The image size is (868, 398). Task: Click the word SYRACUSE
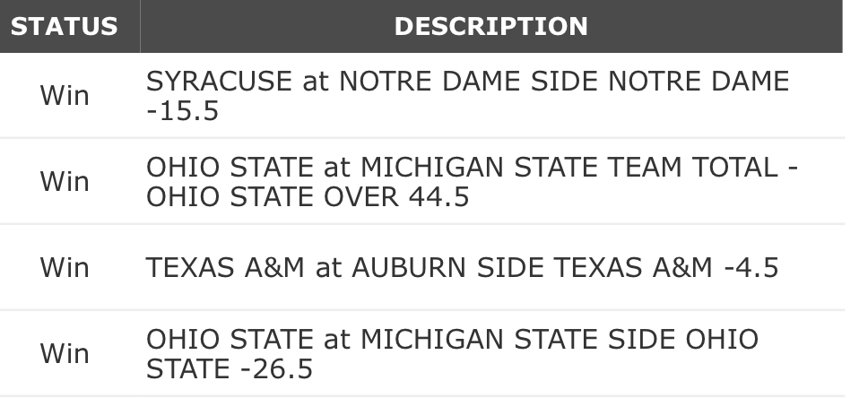[x=218, y=82]
